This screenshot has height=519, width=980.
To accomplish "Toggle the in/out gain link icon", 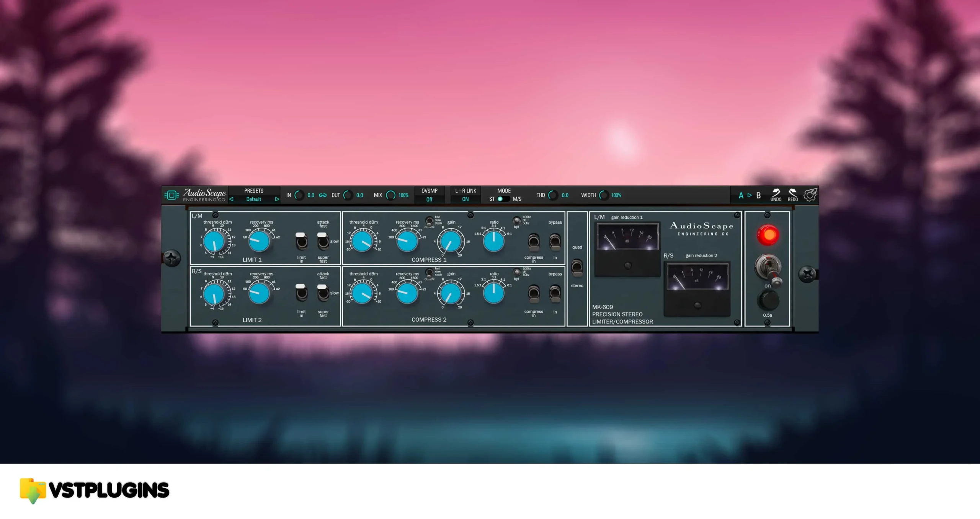I will coord(323,195).
